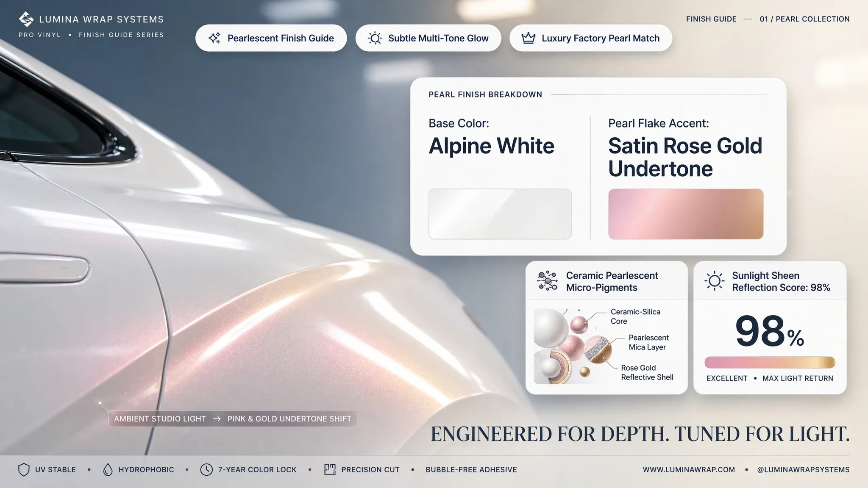Click the UV Stable shield icon
The width and height of the screenshot is (868, 488).
point(24,470)
